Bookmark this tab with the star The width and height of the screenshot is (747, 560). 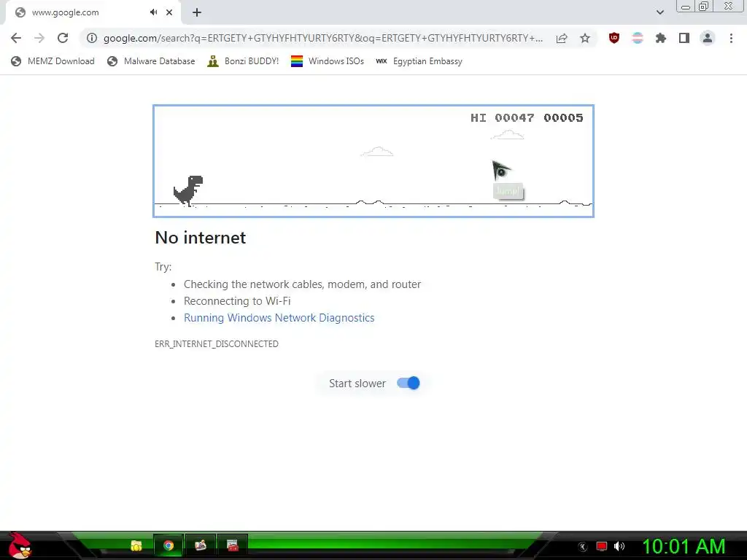(x=585, y=38)
